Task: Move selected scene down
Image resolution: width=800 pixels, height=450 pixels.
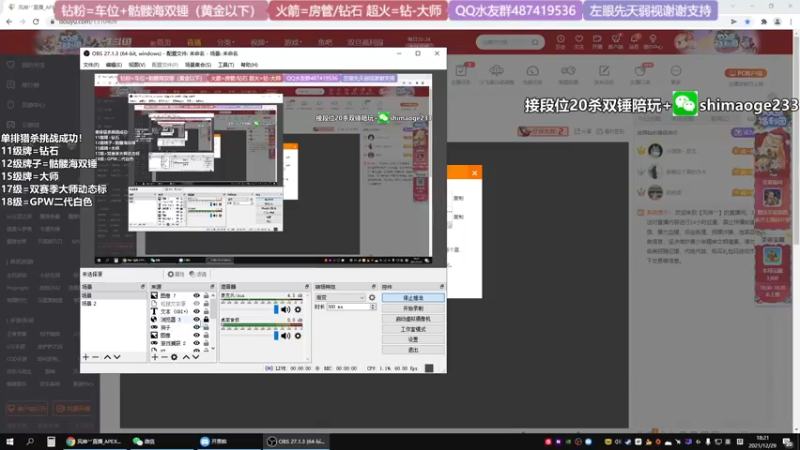Action: pos(117,357)
